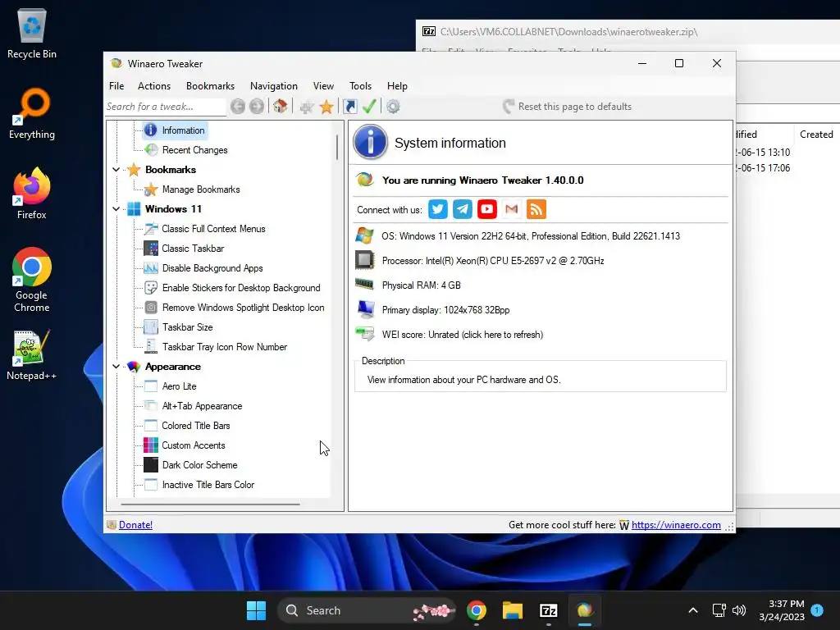Click the Enable Stickers icon in tree
Screen dimensions: 840x630
(151, 288)
